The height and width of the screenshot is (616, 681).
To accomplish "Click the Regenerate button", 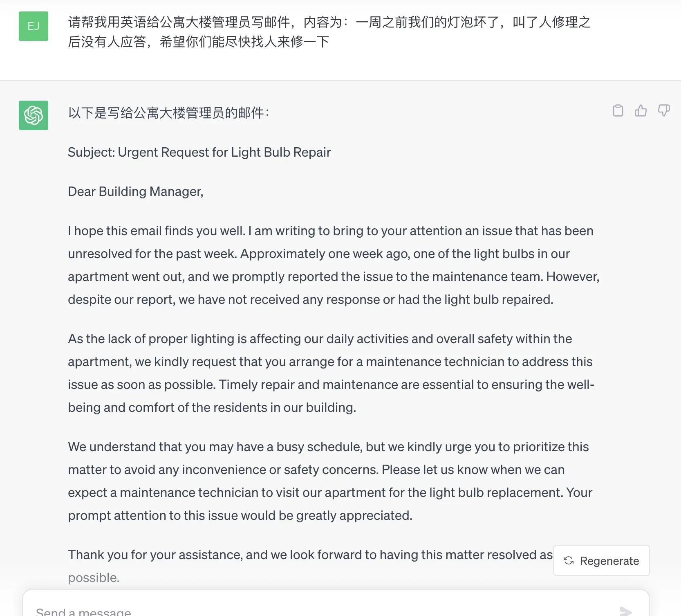I will [601, 560].
